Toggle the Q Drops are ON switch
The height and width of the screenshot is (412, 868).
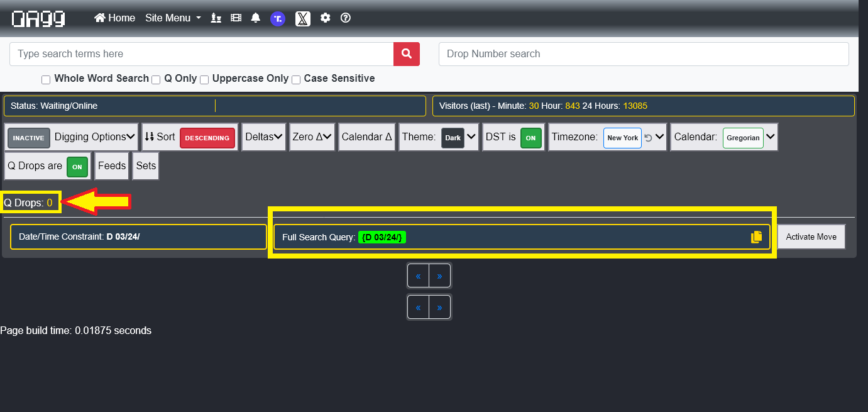point(77,167)
